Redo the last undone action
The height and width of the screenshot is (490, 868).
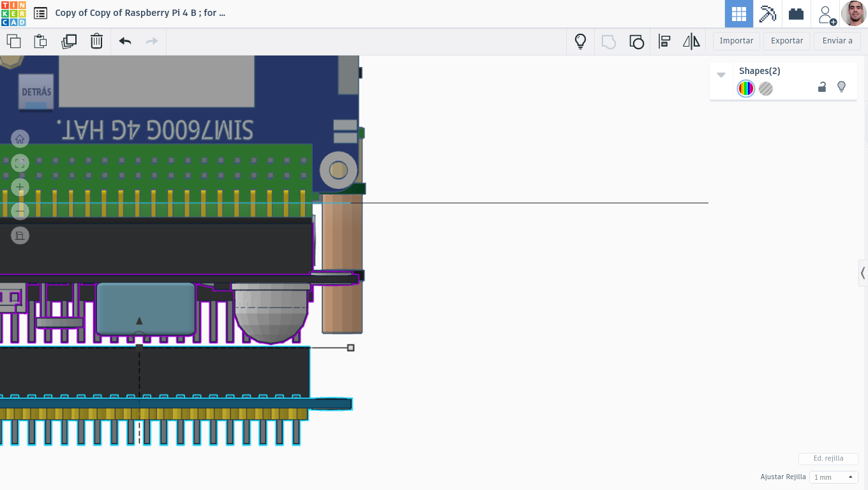[x=152, y=41]
